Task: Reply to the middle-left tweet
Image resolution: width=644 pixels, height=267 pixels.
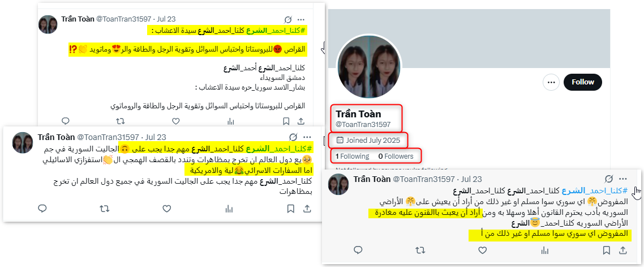Action: click(x=42, y=209)
